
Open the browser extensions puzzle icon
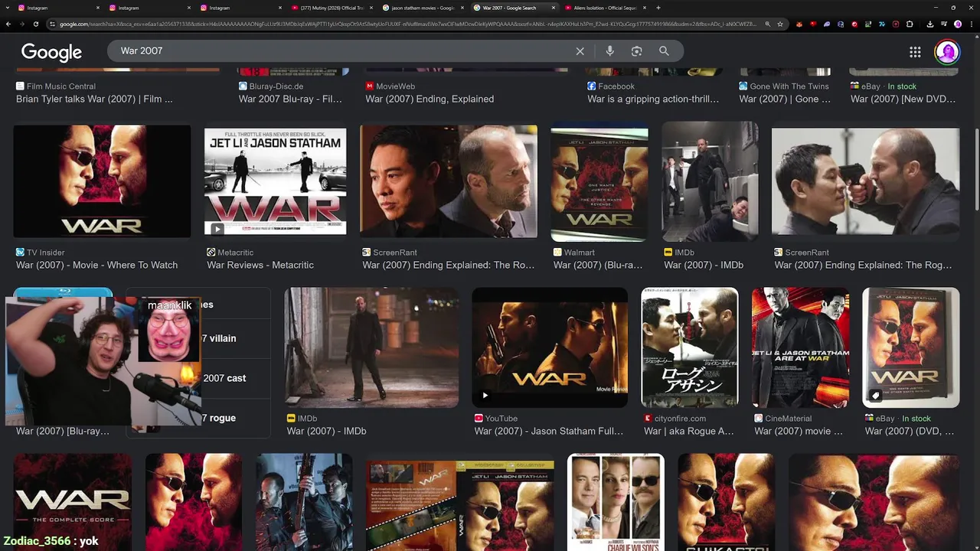click(x=911, y=24)
